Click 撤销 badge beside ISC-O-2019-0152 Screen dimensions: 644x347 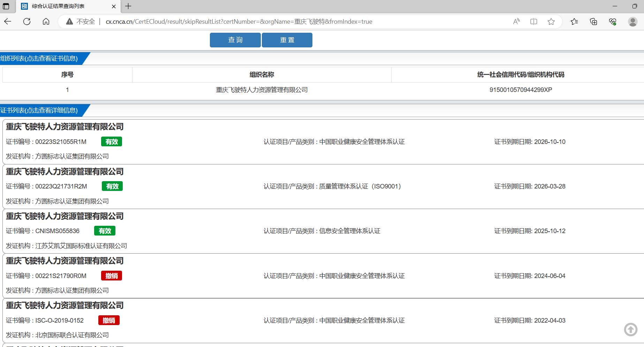109,321
